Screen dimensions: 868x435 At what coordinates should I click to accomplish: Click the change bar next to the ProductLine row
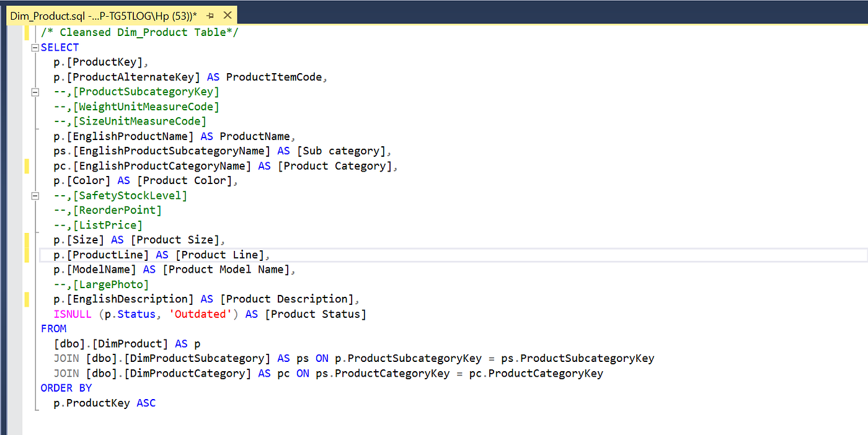point(26,254)
